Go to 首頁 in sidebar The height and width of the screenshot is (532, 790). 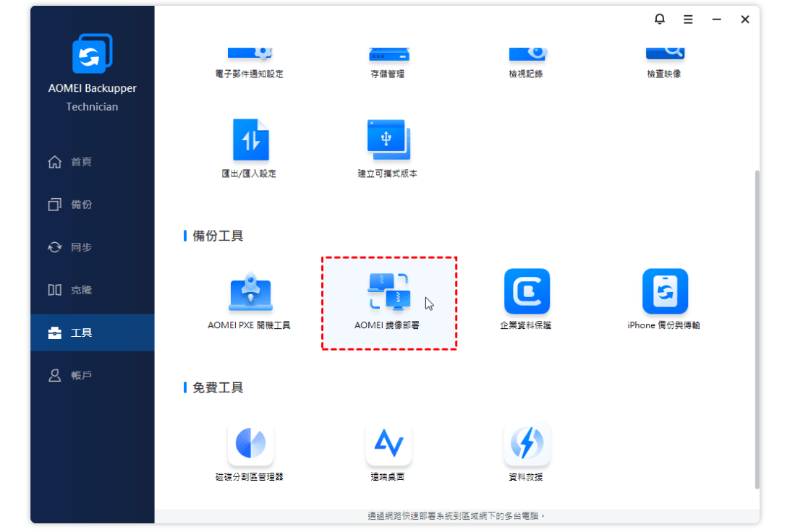pos(92,162)
